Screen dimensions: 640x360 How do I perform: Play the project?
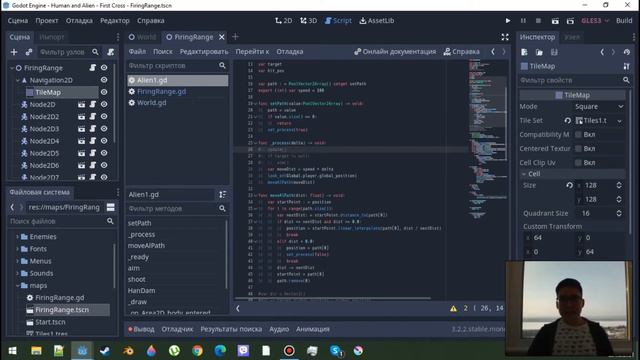click(508, 21)
